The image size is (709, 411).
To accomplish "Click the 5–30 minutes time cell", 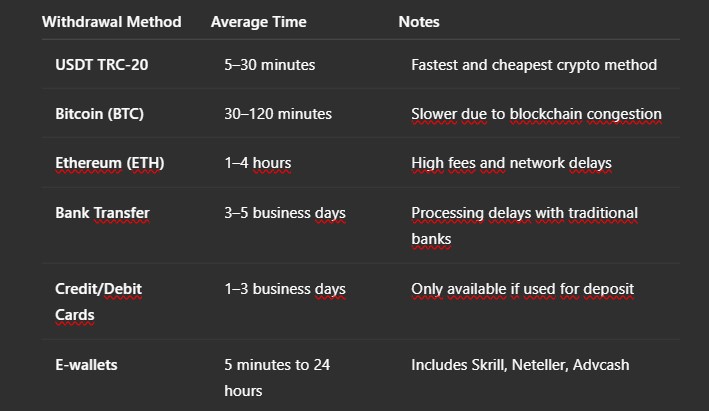I will point(270,65).
